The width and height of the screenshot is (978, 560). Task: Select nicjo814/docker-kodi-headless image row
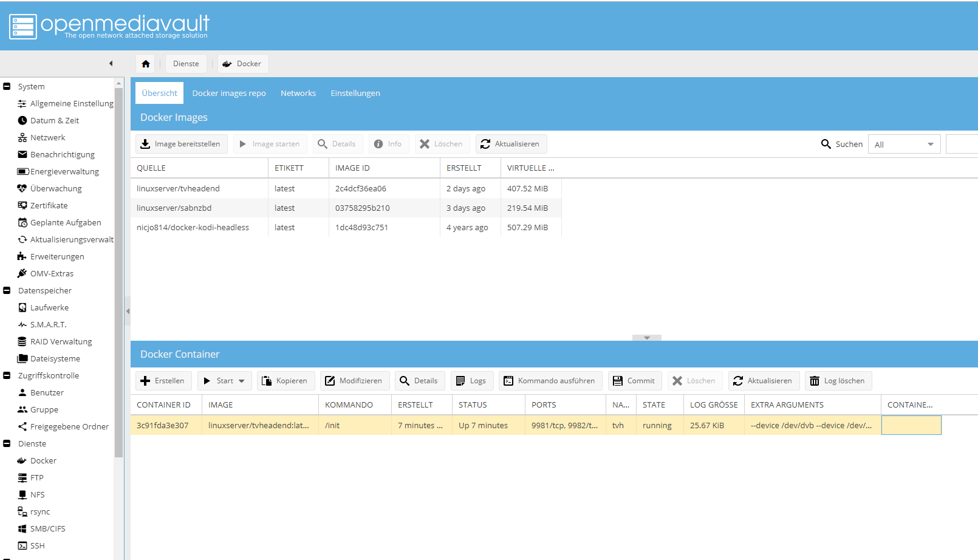click(346, 227)
